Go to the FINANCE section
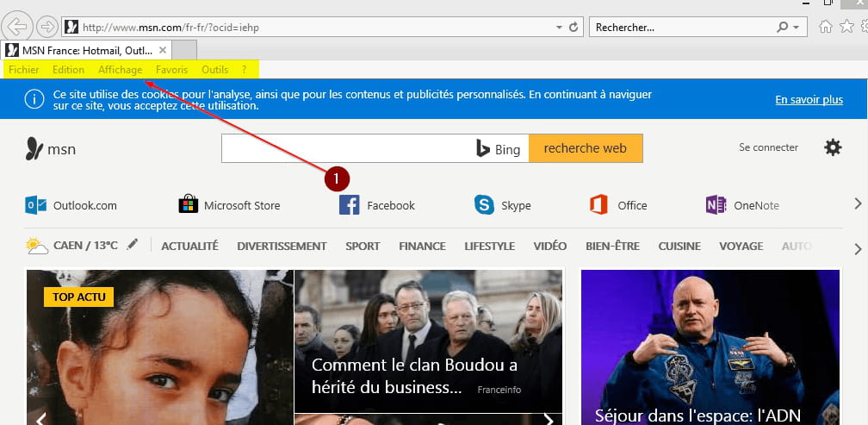This screenshot has width=868, height=425. click(422, 246)
